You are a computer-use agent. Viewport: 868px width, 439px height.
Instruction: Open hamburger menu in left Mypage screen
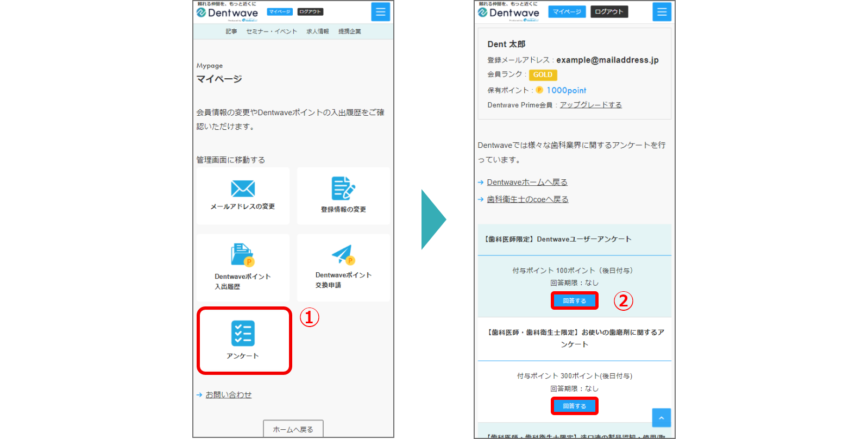pyautogui.click(x=380, y=12)
